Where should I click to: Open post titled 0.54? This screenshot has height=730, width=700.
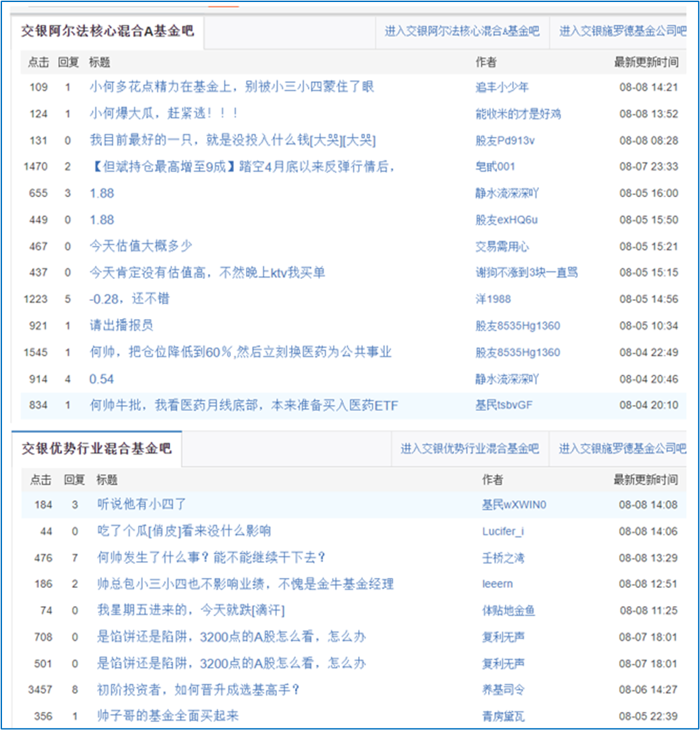pos(101,379)
